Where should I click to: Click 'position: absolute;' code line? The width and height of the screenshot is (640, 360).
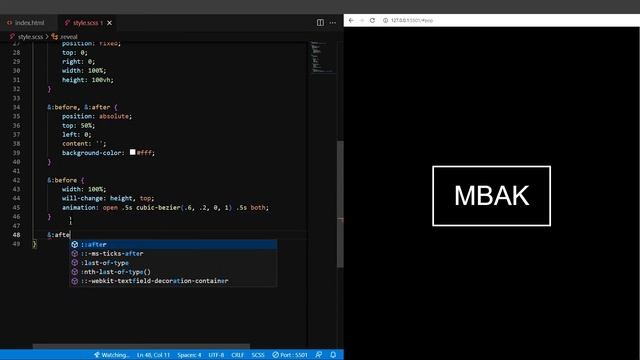97,116
